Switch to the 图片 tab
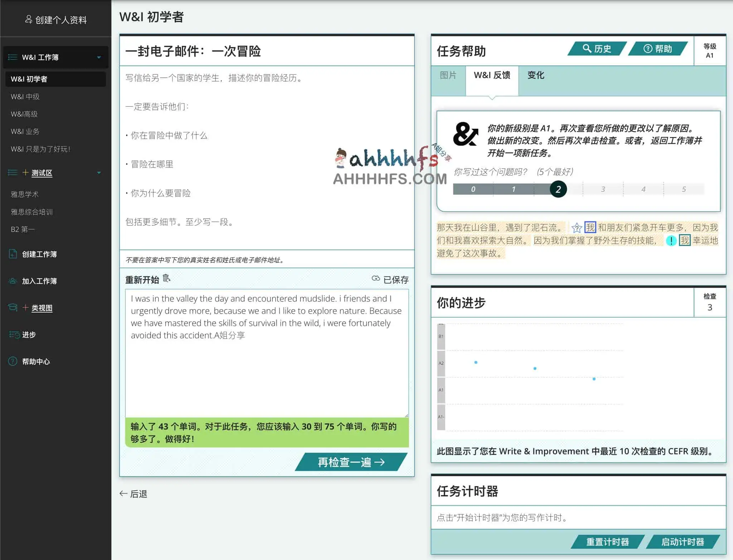733x560 pixels. pyautogui.click(x=448, y=76)
